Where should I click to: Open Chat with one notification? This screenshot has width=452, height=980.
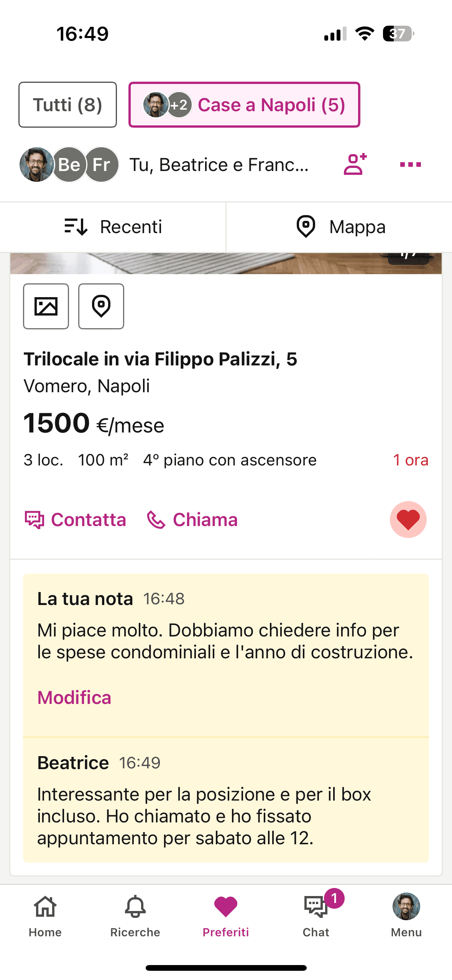[316, 916]
